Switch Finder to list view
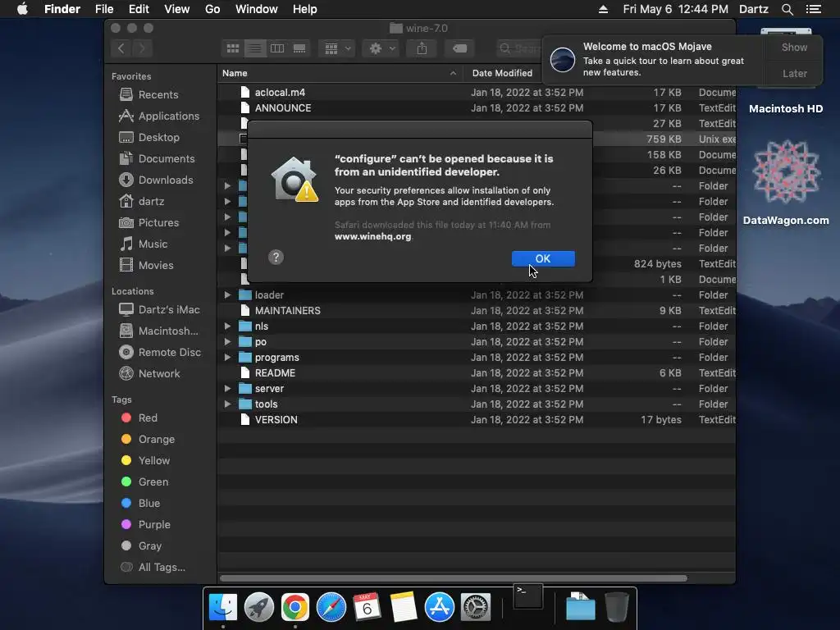The width and height of the screenshot is (840, 630). tap(255, 48)
